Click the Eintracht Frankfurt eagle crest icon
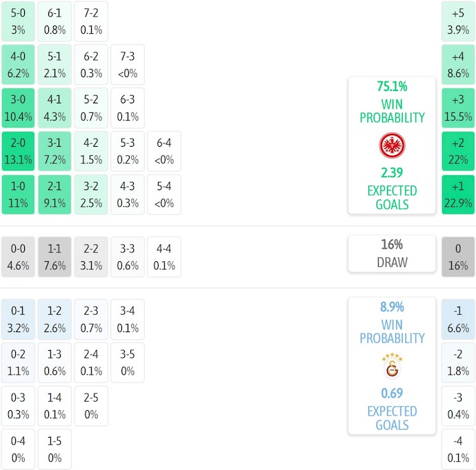This screenshot has height=470, width=476. [392, 145]
